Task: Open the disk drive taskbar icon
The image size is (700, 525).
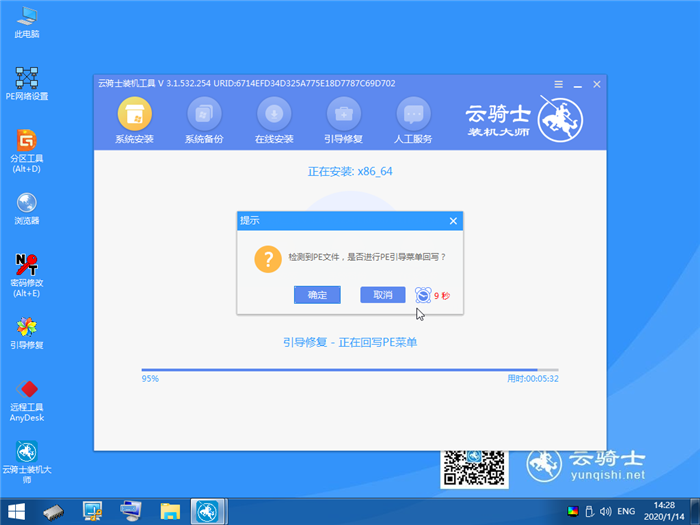Action: 54,512
